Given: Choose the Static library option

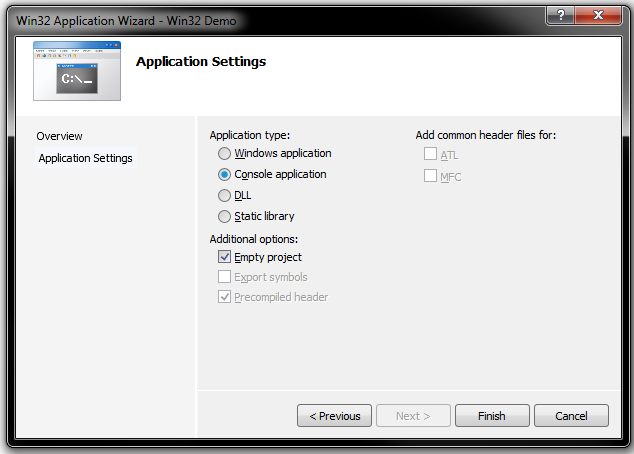Looking at the screenshot, I should click(x=225, y=217).
